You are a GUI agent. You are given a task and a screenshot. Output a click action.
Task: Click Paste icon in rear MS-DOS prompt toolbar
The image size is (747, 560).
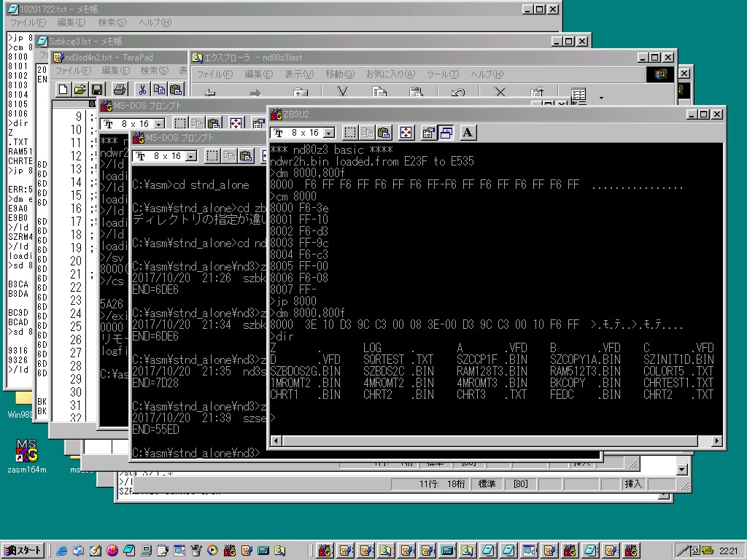(x=214, y=124)
